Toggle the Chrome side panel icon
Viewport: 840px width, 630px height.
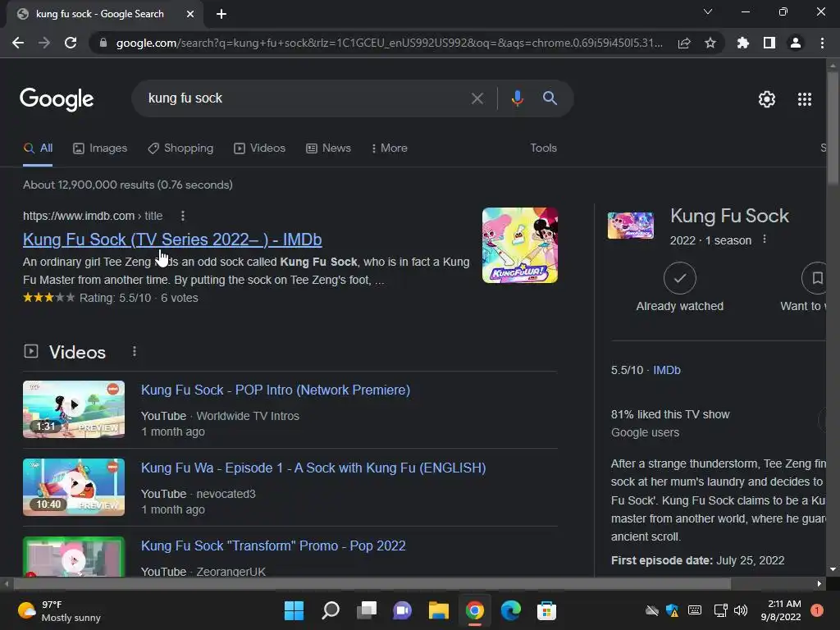coord(769,43)
